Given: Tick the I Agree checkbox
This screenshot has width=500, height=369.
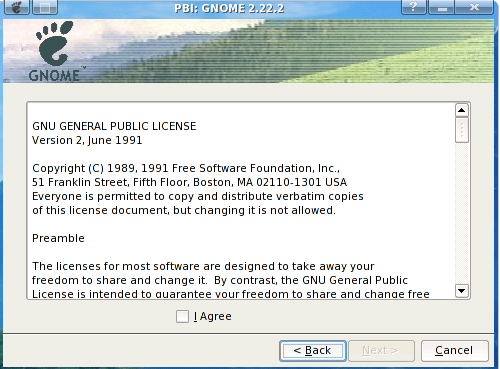Looking at the screenshot, I should (182, 316).
